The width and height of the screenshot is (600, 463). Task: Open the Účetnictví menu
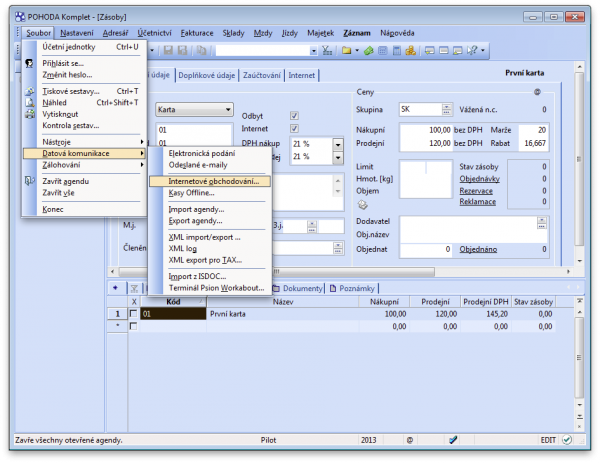click(155, 33)
